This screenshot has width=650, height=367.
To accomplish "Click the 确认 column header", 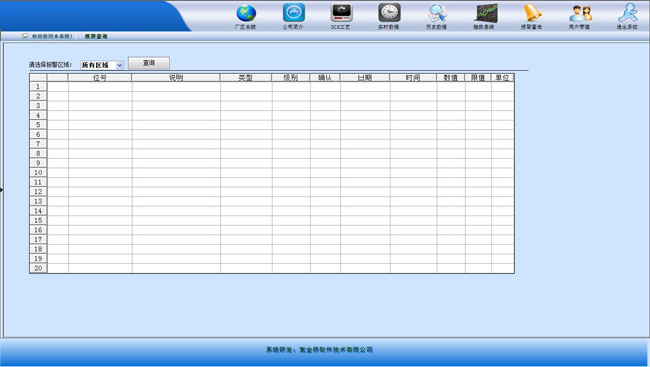I will coord(325,78).
